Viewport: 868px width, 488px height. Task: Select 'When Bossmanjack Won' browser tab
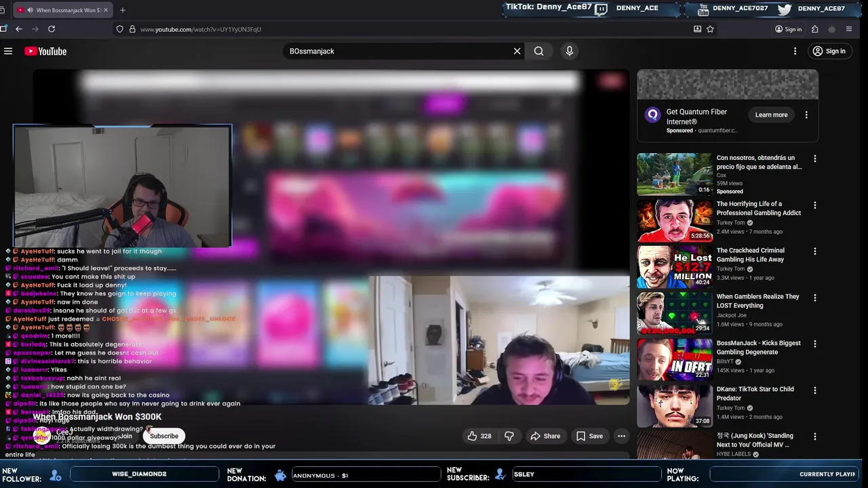coord(61,10)
